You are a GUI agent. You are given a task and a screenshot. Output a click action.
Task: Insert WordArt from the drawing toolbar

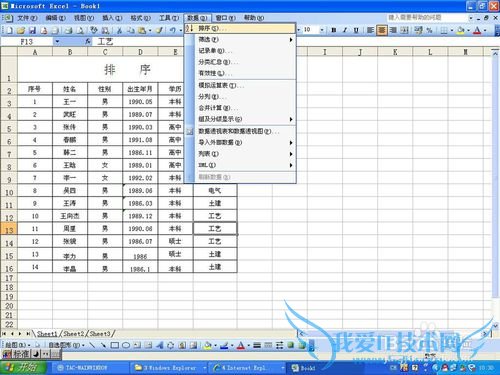[x=160, y=345]
